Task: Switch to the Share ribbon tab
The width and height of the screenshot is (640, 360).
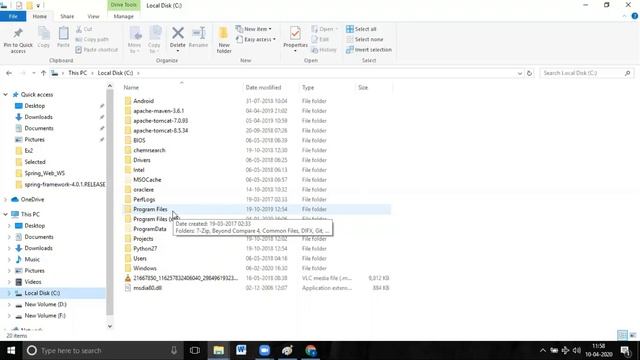Action: [67, 16]
